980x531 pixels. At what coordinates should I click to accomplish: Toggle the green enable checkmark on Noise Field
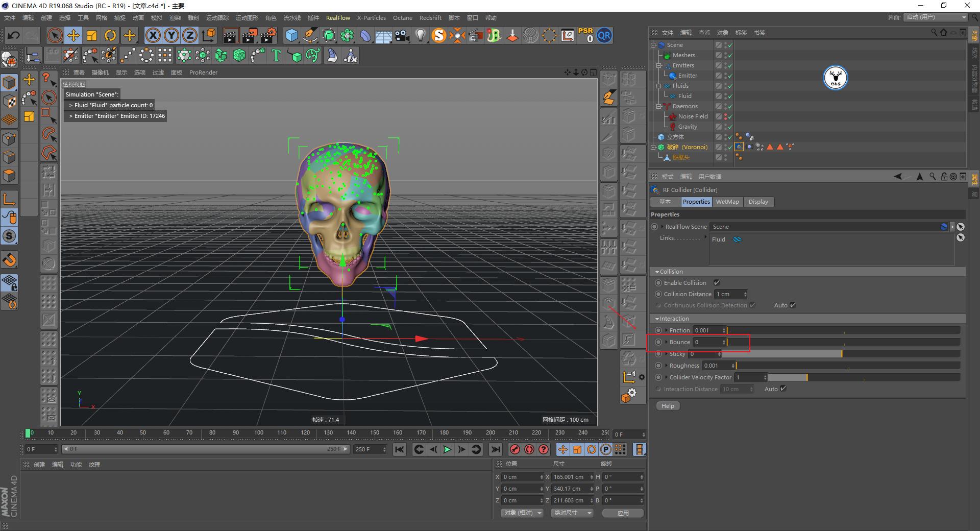coord(730,116)
